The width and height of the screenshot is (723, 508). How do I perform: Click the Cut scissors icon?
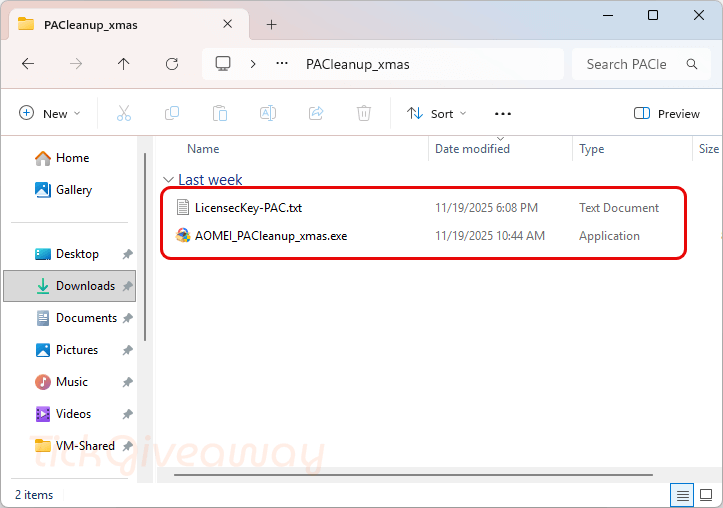[124, 113]
